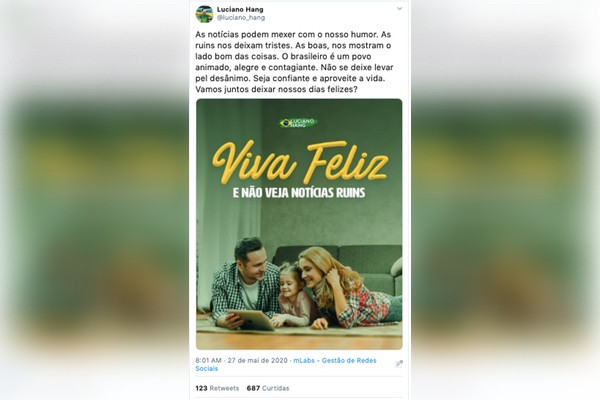The width and height of the screenshot is (600, 400).
Task: Open the Luciano Hang profile name
Action: coord(240,9)
